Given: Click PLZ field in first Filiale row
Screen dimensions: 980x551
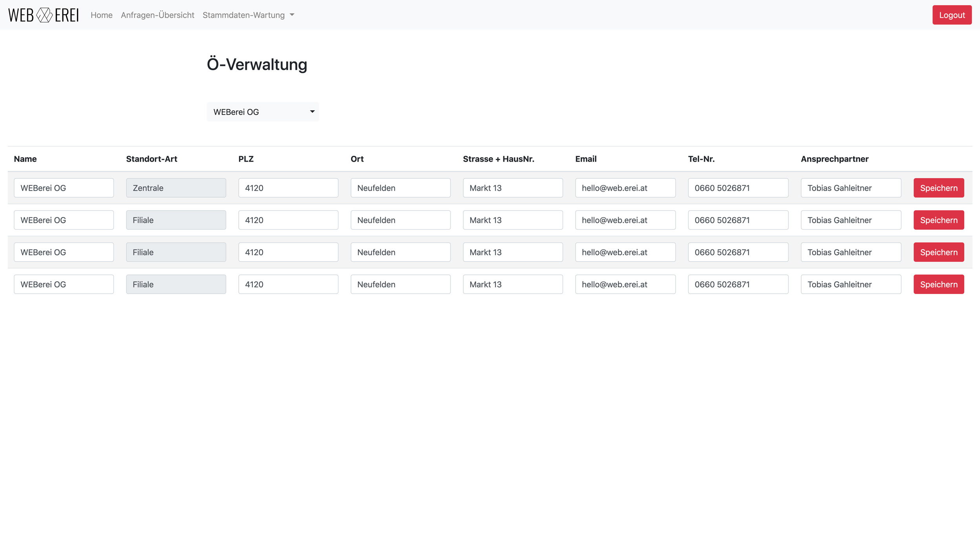Looking at the screenshot, I should click(x=288, y=220).
